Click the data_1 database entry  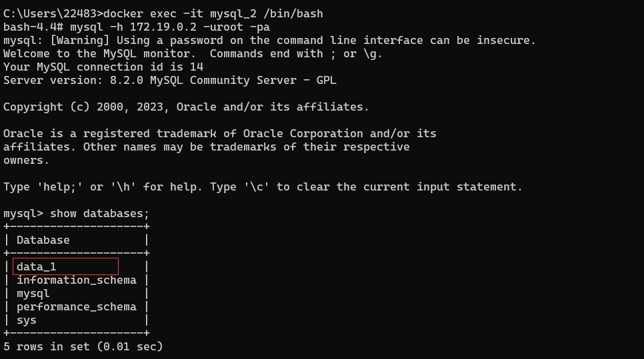click(37, 266)
